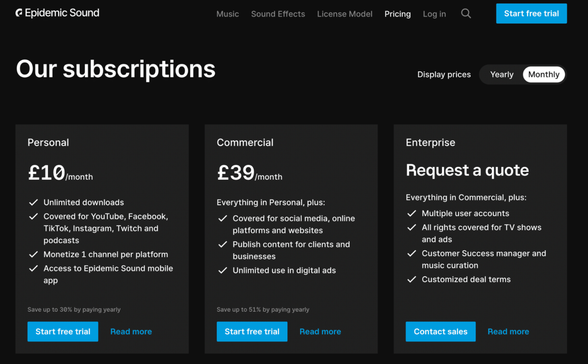The height and width of the screenshot is (364, 588).
Task: Click the Unlimited downloads checkmark icon
Action: [x=33, y=202]
